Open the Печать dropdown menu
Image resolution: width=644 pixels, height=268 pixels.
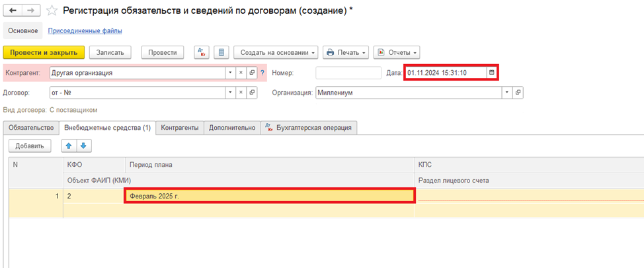pyautogui.click(x=346, y=53)
